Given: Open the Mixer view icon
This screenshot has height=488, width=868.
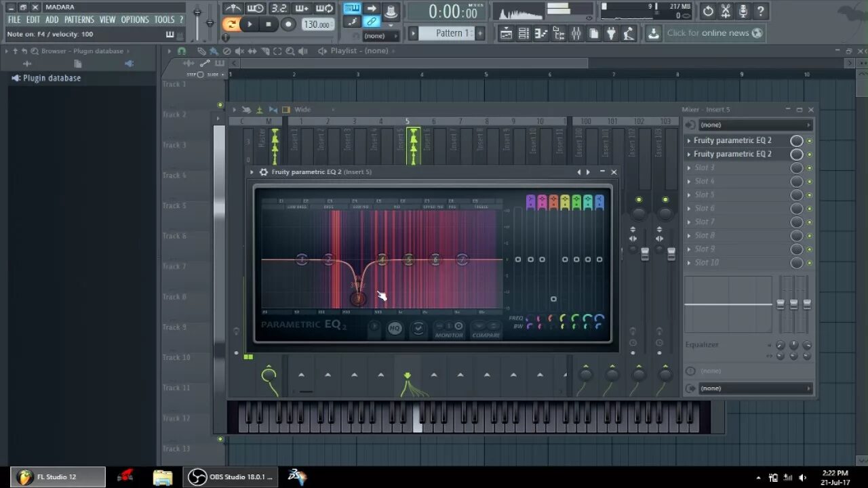Looking at the screenshot, I should (x=576, y=33).
